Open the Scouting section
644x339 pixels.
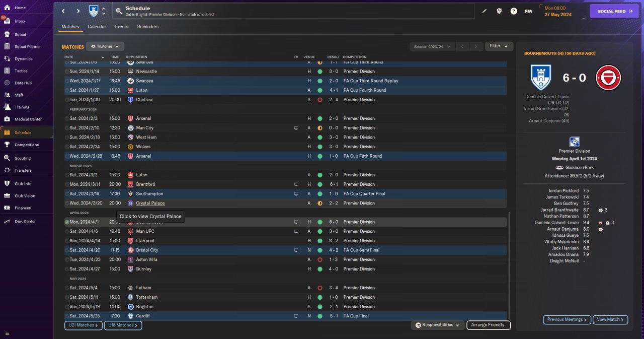[23, 158]
